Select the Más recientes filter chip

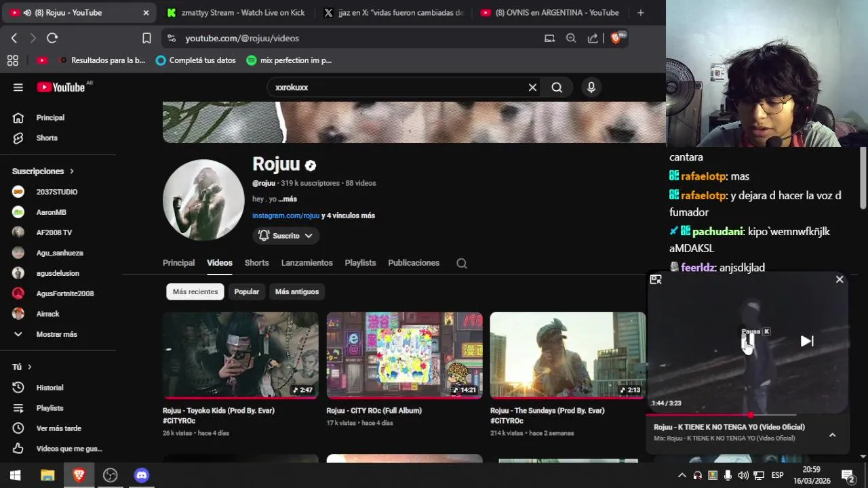click(x=195, y=291)
